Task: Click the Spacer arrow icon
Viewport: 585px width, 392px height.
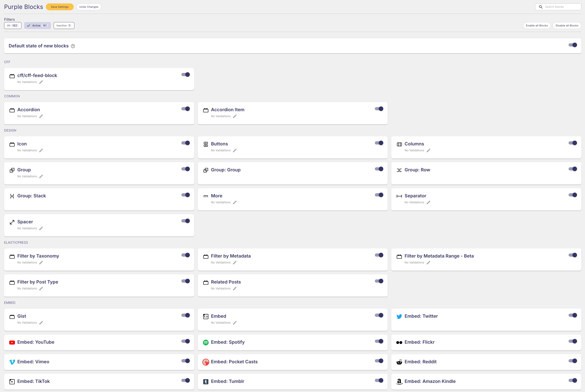Action: coord(12,222)
